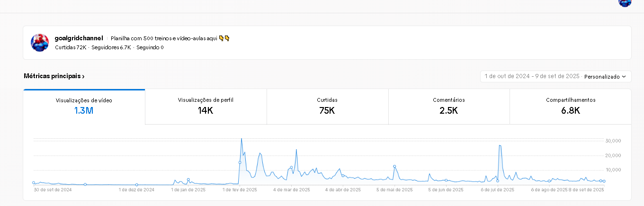Open the Curtidas metrics tab

[x=327, y=107]
